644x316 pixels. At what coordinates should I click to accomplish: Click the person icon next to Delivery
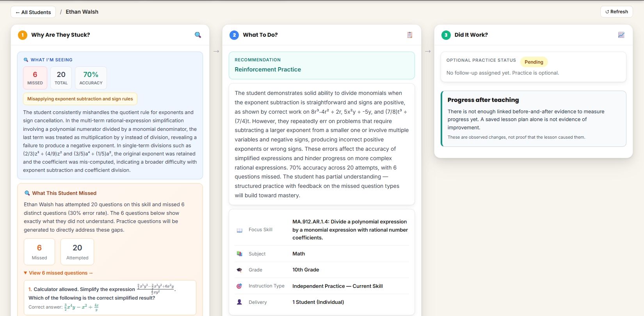pyautogui.click(x=240, y=302)
